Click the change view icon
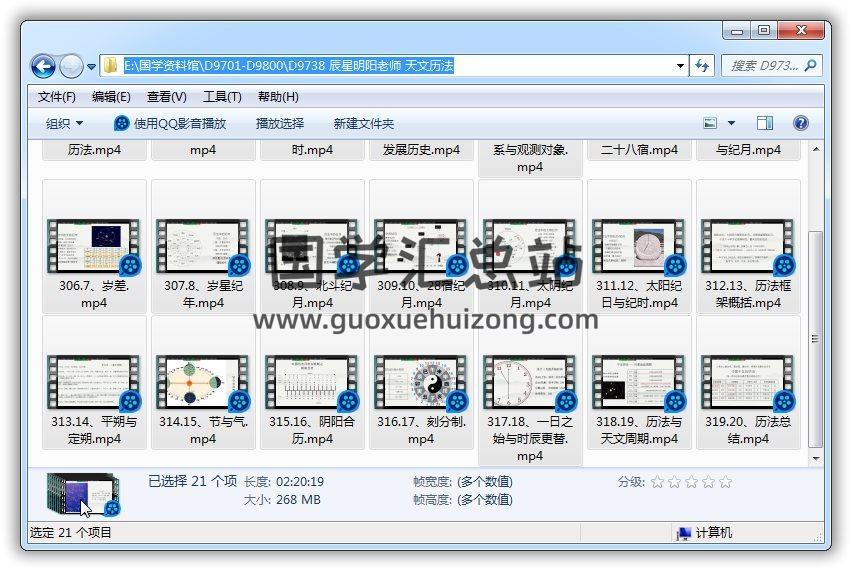Viewport: 852px width, 571px height. point(710,123)
